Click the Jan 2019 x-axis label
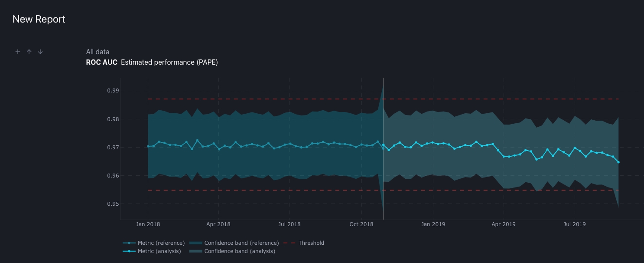The width and height of the screenshot is (644, 263). (433, 224)
